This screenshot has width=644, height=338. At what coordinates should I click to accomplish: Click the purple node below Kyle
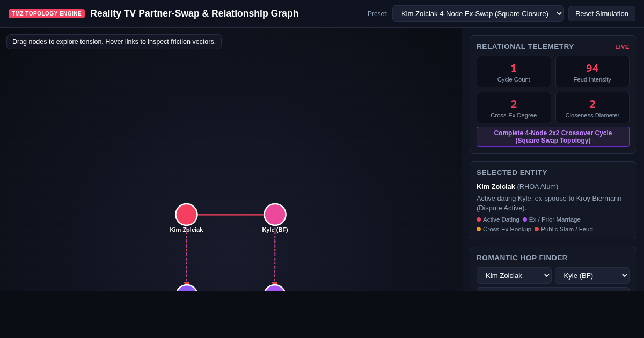tap(275, 289)
